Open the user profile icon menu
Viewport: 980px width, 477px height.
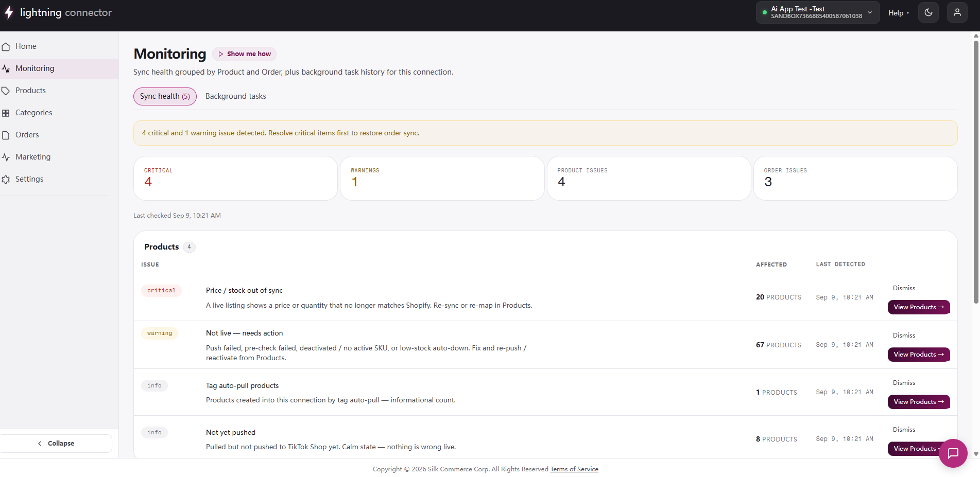coord(957,12)
